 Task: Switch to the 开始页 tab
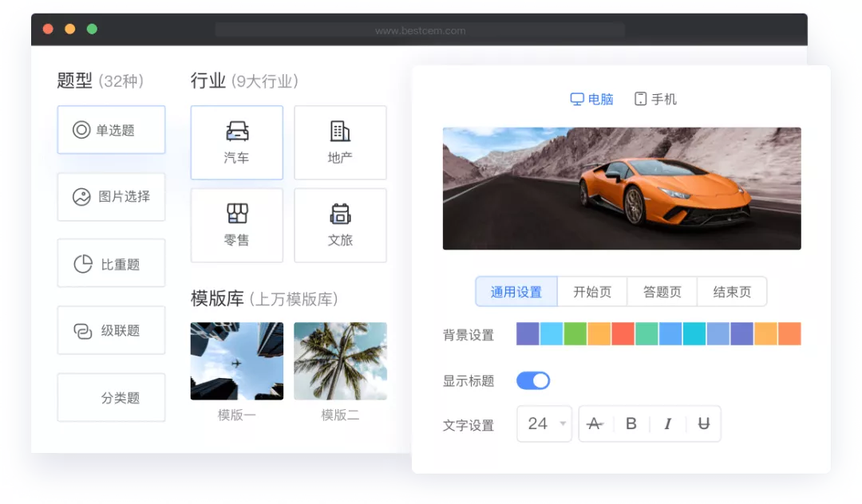(x=592, y=291)
